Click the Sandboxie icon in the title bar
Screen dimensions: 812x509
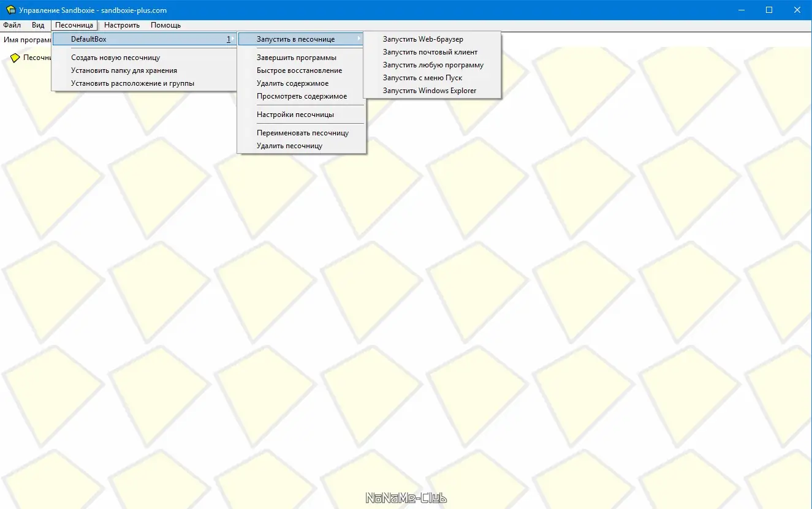point(10,10)
